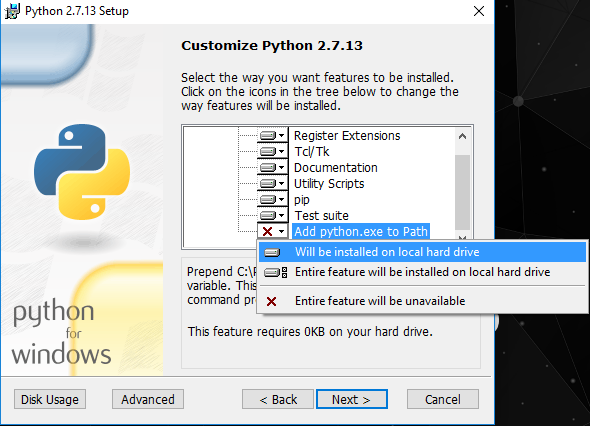Open Tcl/Tk feature dropdown icon
590x426 pixels.
click(273, 152)
